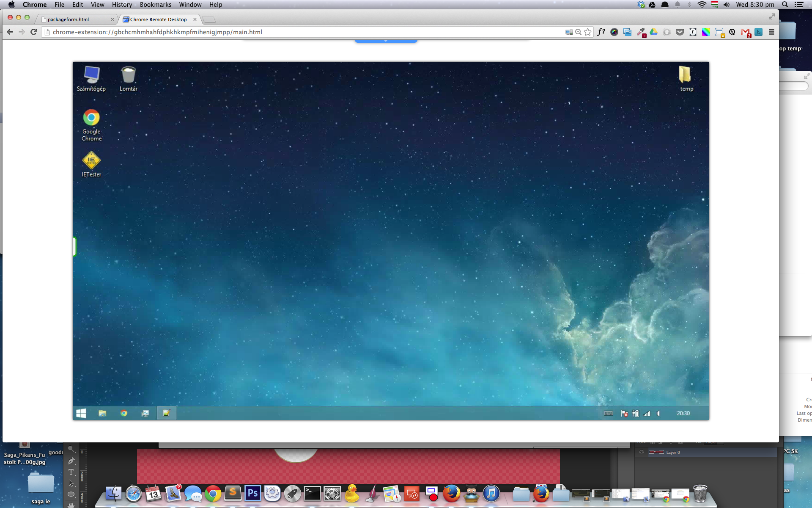Click the volume speaker in remote Windows tray

pos(658,414)
